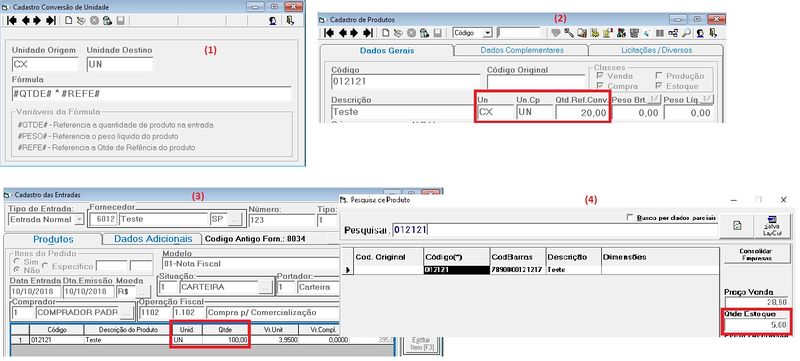Click Consolidar Empresas button
The height and width of the screenshot is (361, 800).
coord(758,254)
